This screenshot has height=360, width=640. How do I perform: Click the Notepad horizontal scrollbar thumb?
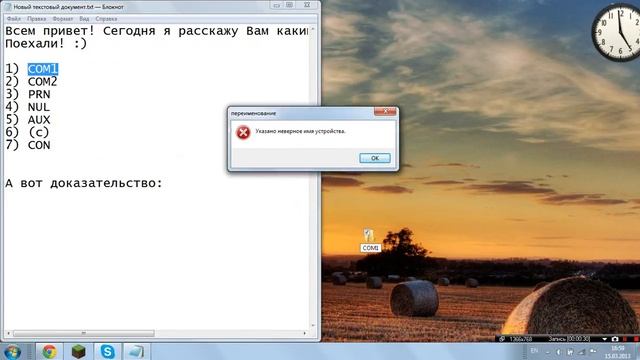pyautogui.click(x=84, y=333)
